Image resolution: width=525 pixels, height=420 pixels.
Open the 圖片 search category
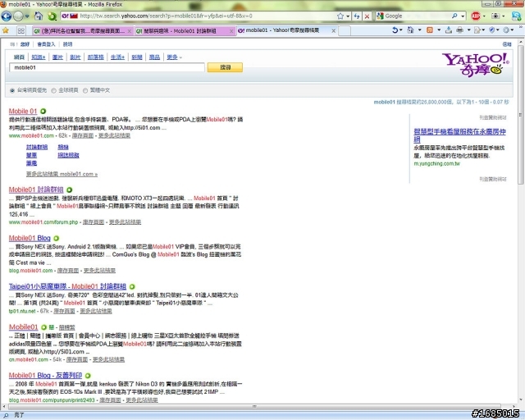tap(57, 57)
